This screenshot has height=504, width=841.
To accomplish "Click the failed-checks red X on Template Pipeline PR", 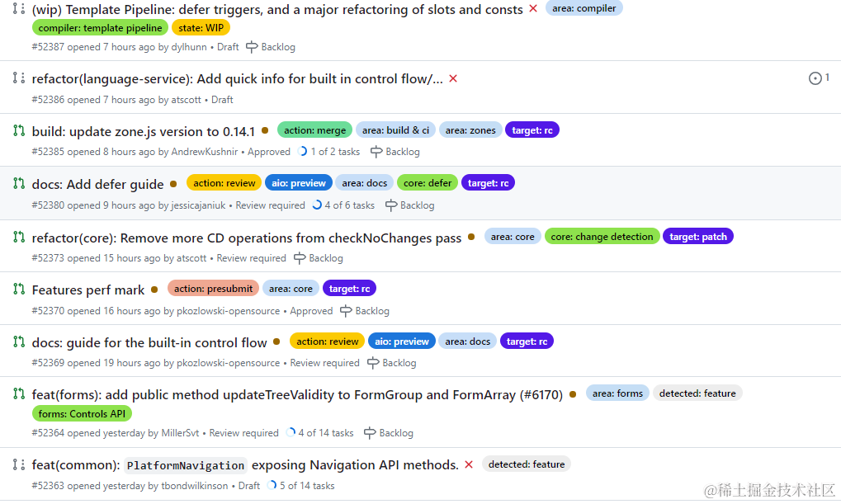I will click(x=533, y=8).
